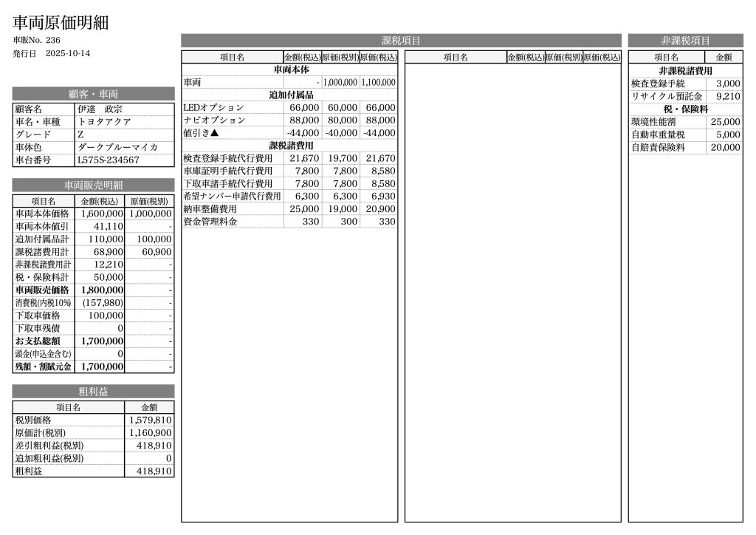Select the 値引き▲ discount row label
756x535 pixels.
202,133
